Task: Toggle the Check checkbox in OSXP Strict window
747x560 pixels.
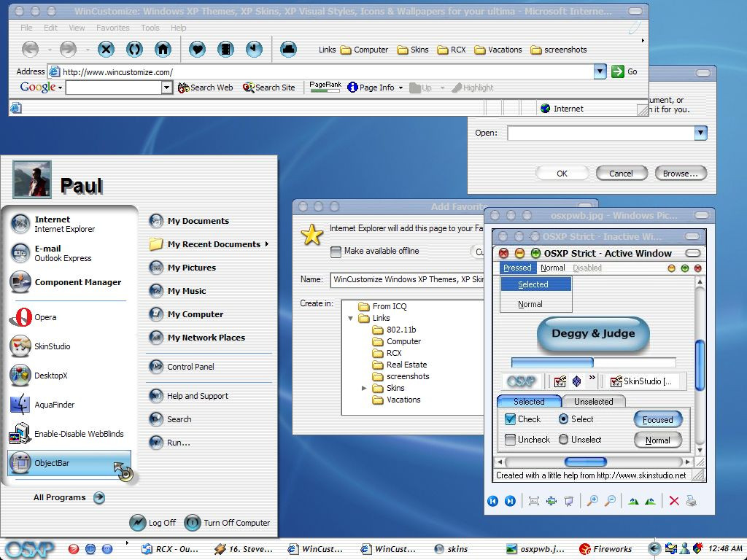Action: click(x=510, y=419)
